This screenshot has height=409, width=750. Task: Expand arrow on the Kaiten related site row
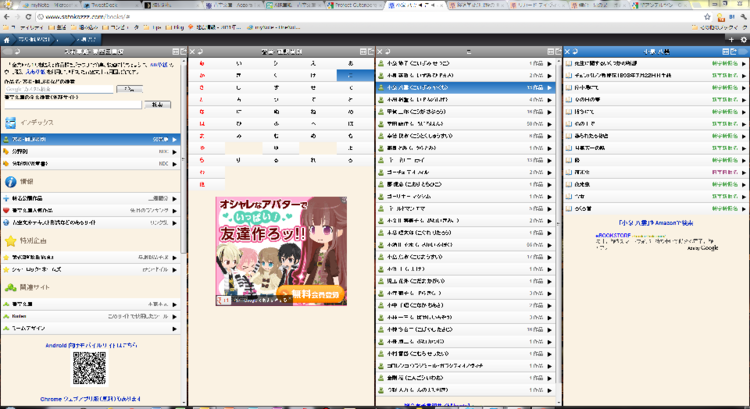[175, 317]
